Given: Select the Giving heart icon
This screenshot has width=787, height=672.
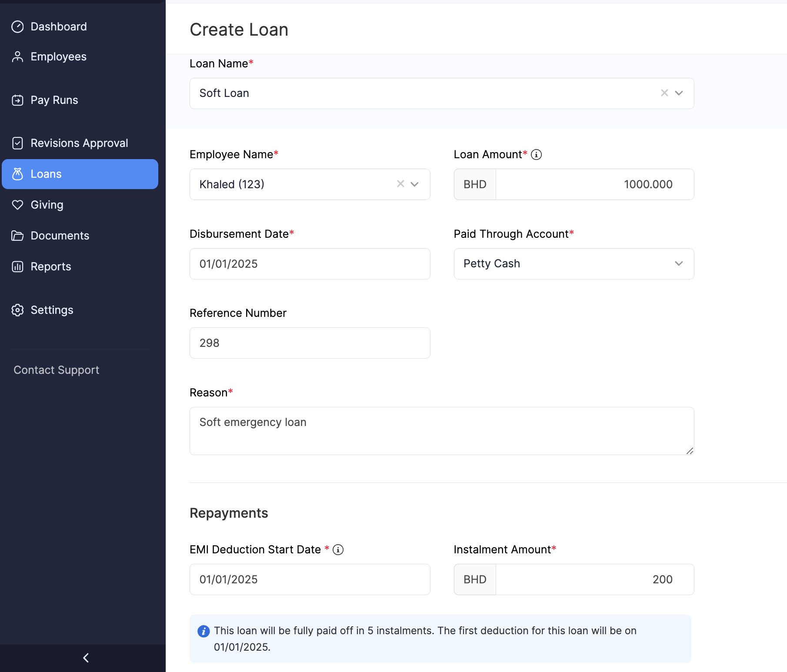Looking at the screenshot, I should [17, 205].
